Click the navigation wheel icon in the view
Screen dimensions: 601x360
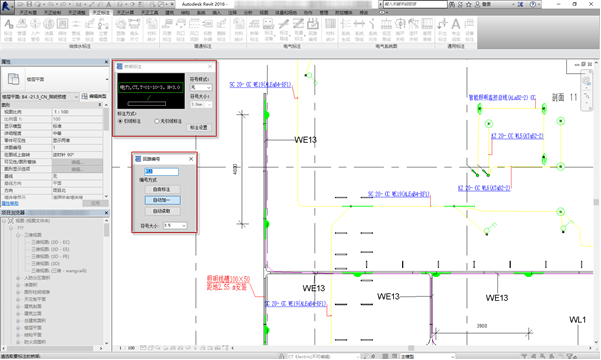586,81
